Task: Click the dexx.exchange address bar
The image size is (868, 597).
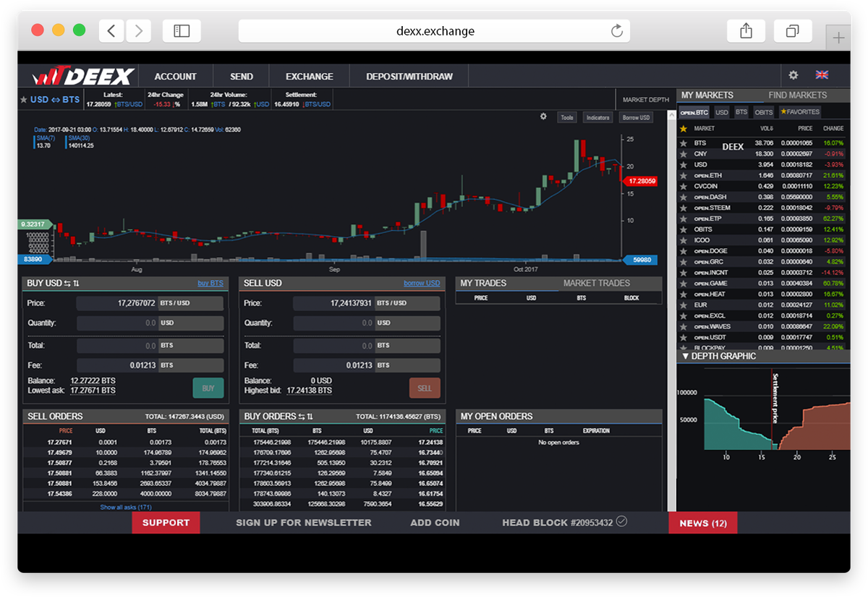Action: [434, 30]
